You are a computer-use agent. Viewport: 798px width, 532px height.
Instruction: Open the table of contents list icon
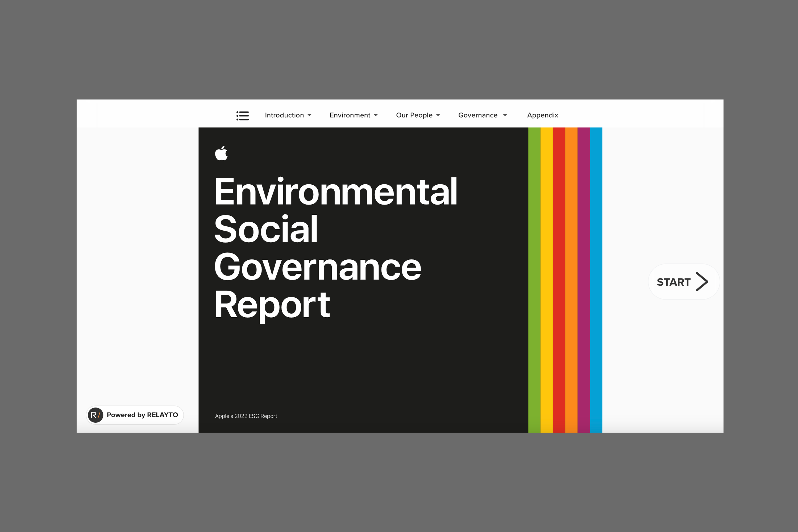(243, 116)
